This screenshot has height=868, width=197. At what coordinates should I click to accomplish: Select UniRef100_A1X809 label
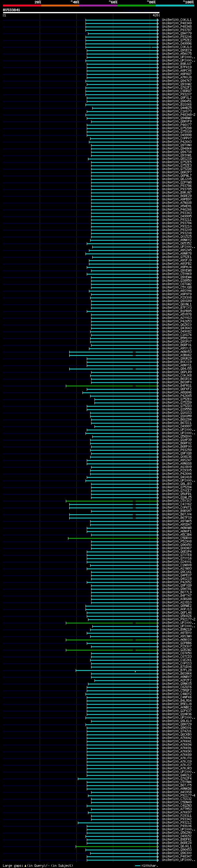[x=176, y=467]
